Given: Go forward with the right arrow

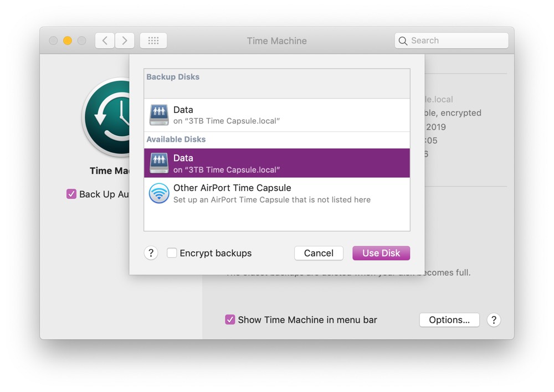Looking at the screenshot, I should (x=124, y=40).
